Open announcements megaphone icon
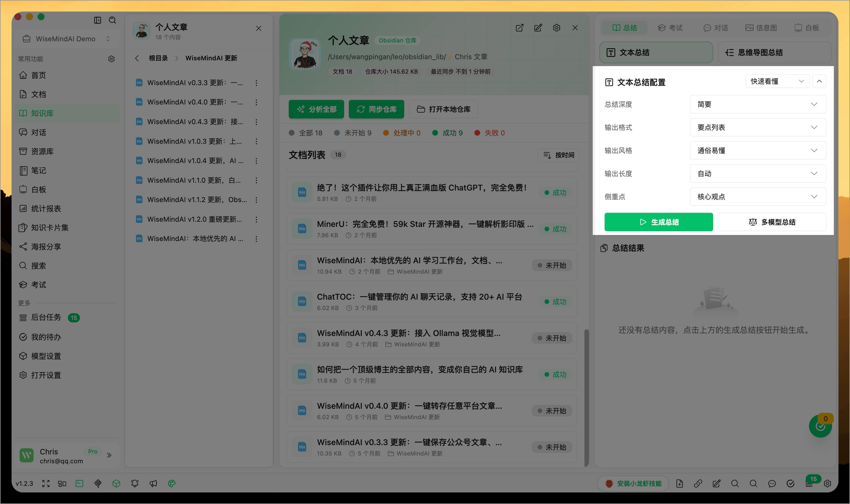 153,483
